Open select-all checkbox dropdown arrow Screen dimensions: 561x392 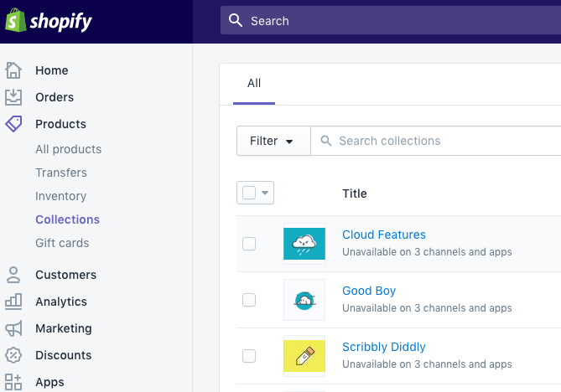point(265,193)
